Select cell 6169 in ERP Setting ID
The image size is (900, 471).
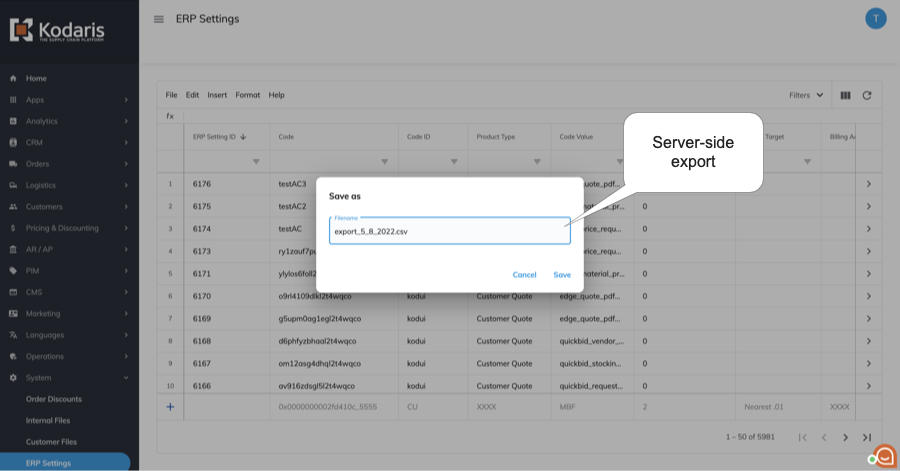click(227, 318)
